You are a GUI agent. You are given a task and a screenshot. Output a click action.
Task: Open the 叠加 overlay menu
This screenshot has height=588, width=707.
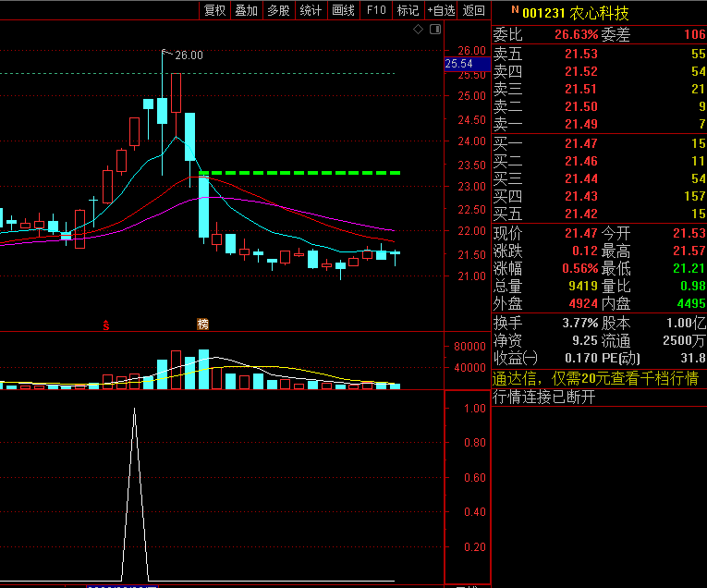[x=247, y=10]
